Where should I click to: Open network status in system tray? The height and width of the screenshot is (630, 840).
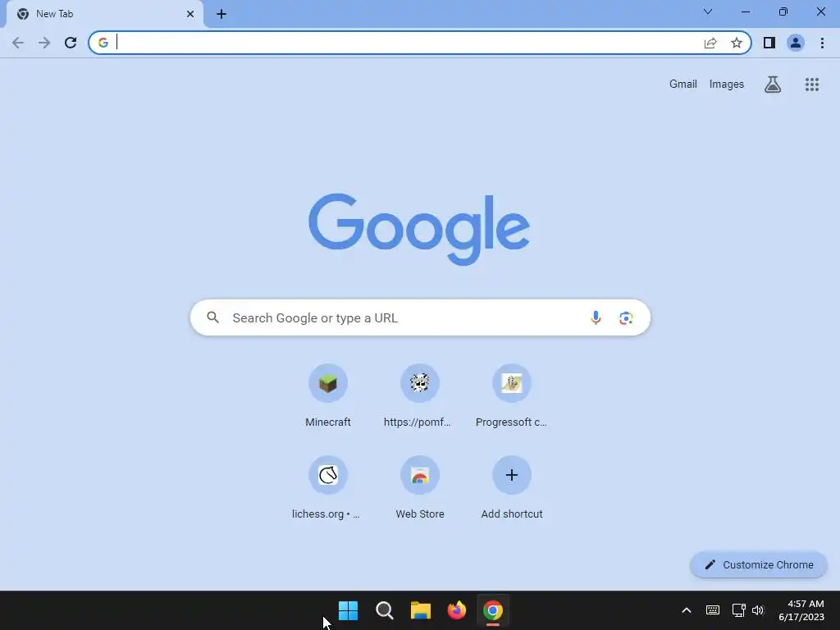pos(739,610)
